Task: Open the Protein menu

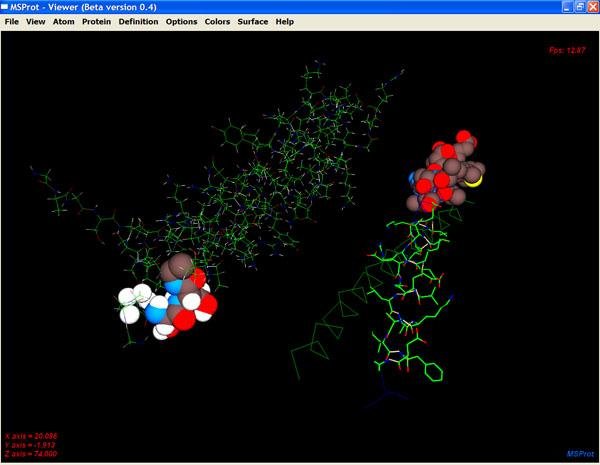Action: (x=96, y=22)
